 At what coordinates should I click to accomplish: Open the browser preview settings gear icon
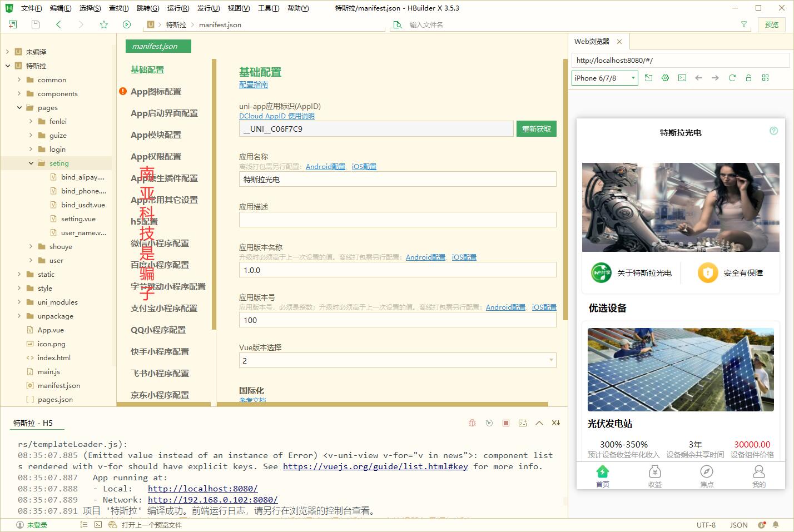[x=665, y=78]
